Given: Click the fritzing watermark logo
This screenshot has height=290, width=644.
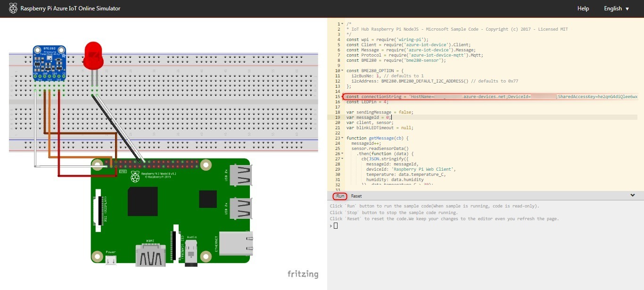Looking at the screenshot, I should (303, 274).
